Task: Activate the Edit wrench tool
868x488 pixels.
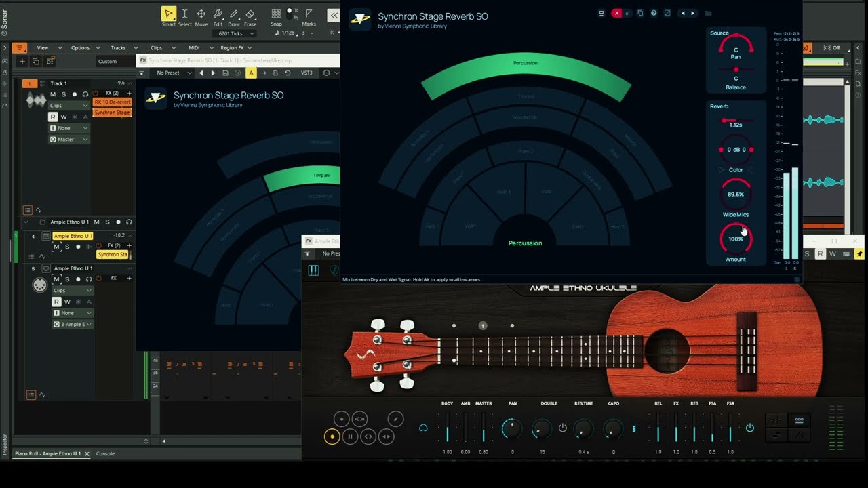Action: coord(218,14)
